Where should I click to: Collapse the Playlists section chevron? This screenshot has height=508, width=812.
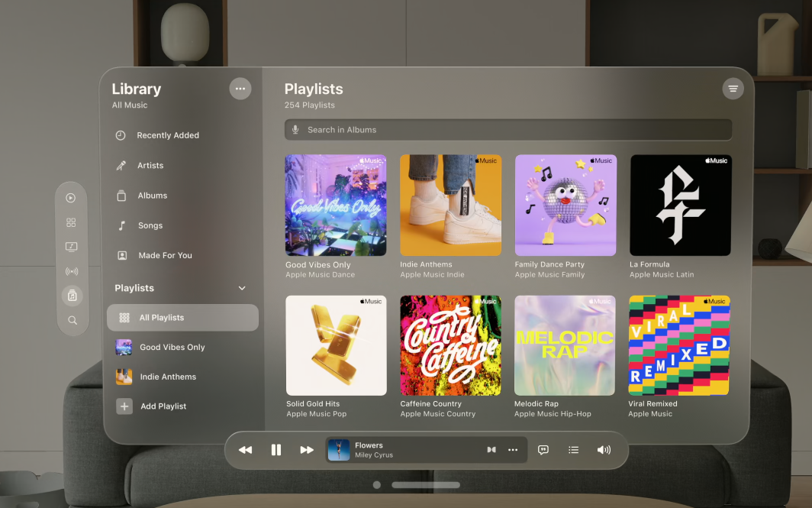click(x=242, y=288)
